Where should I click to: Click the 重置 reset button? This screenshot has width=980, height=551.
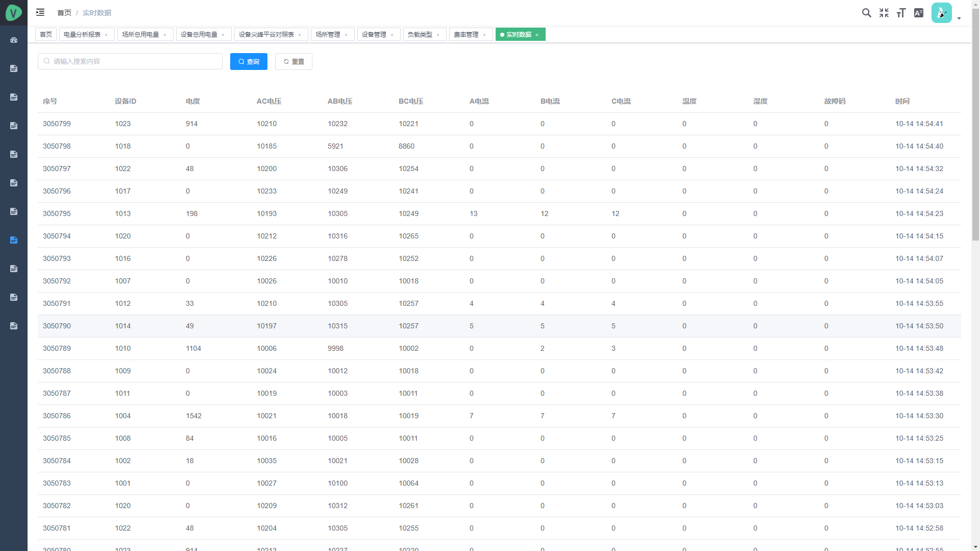[x=293, y=61]
